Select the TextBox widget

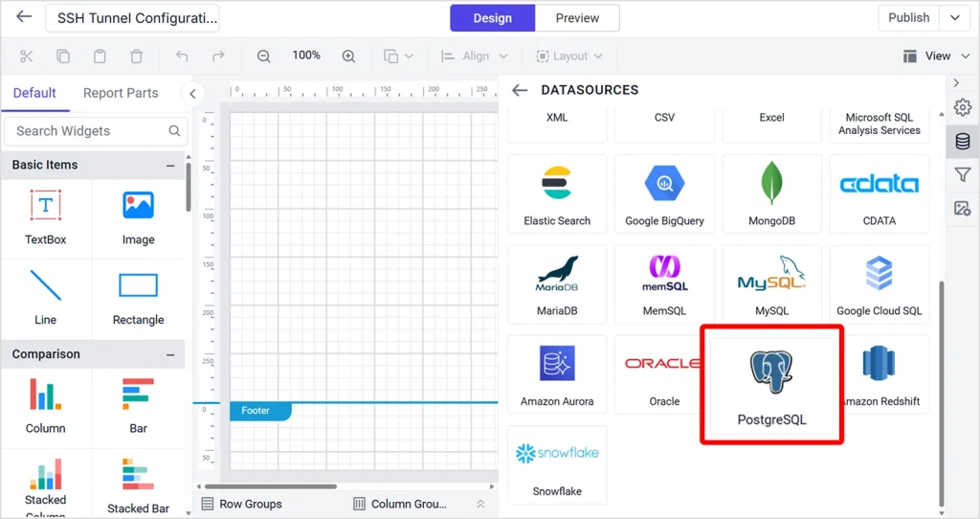click(46, 218)
